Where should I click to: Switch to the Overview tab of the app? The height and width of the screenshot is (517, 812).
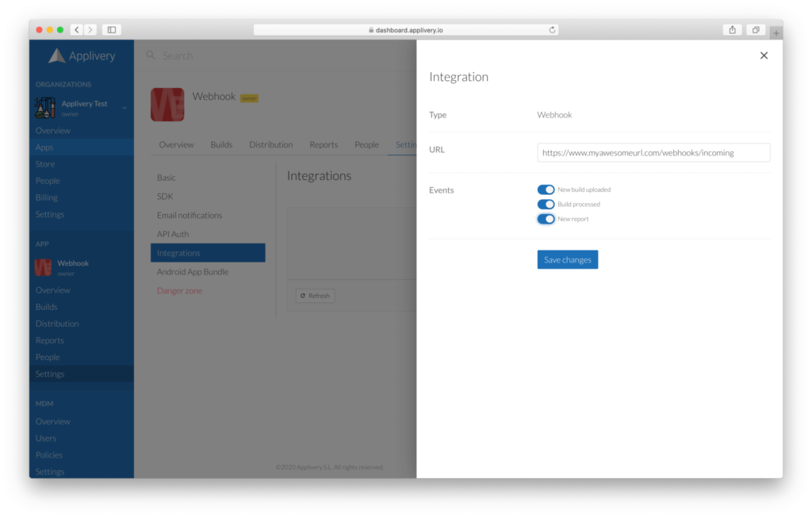[176, 144]
